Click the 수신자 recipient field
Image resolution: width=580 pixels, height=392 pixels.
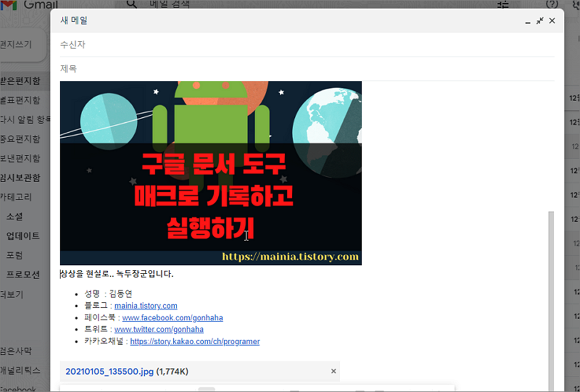click(307, 45)
